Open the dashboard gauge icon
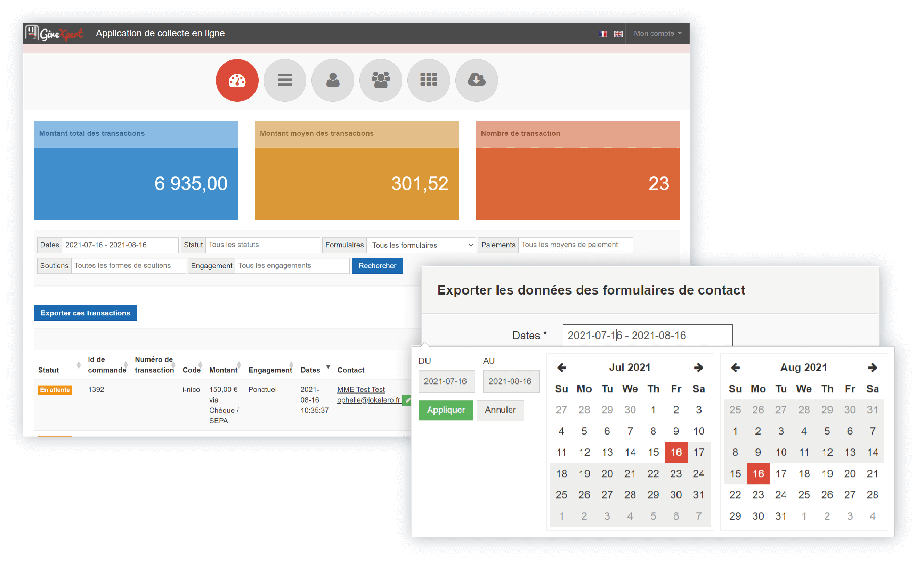Screen dimensions: 924x562 [x=237, y=80]
